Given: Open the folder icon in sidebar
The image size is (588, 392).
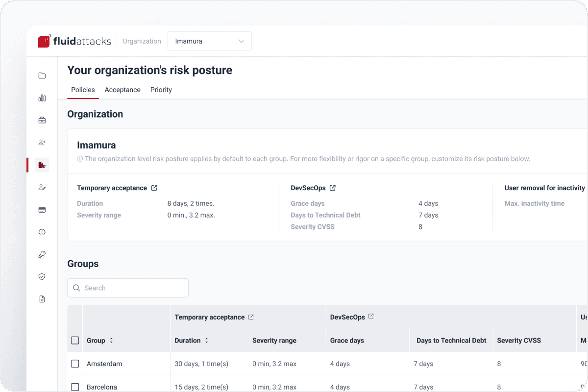Looking at the screenshot, I should tap(42, 75).
